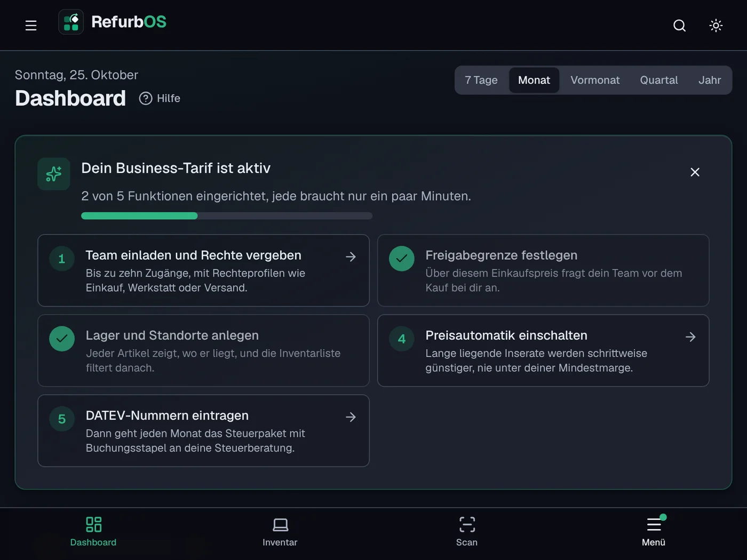This screenshot has width=747, height=560.
Task: Click step number 1 badge
Action: coord(62,259)
